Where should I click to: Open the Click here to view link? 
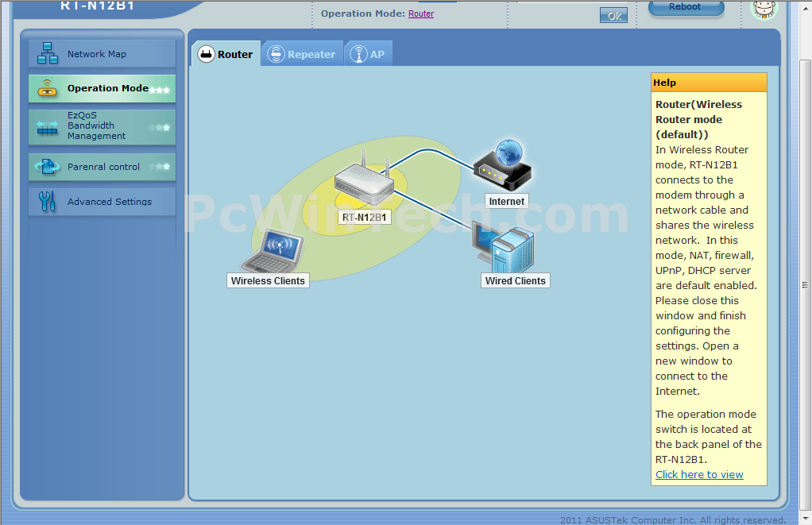(699, 475)
